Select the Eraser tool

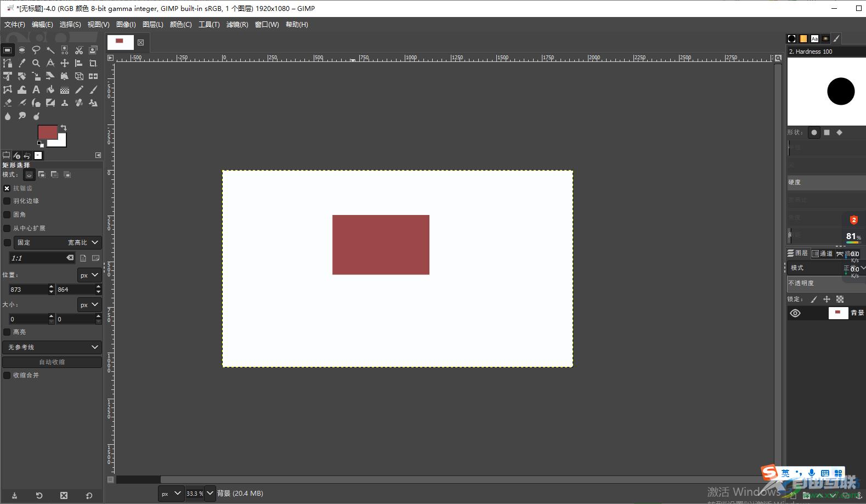8,103
